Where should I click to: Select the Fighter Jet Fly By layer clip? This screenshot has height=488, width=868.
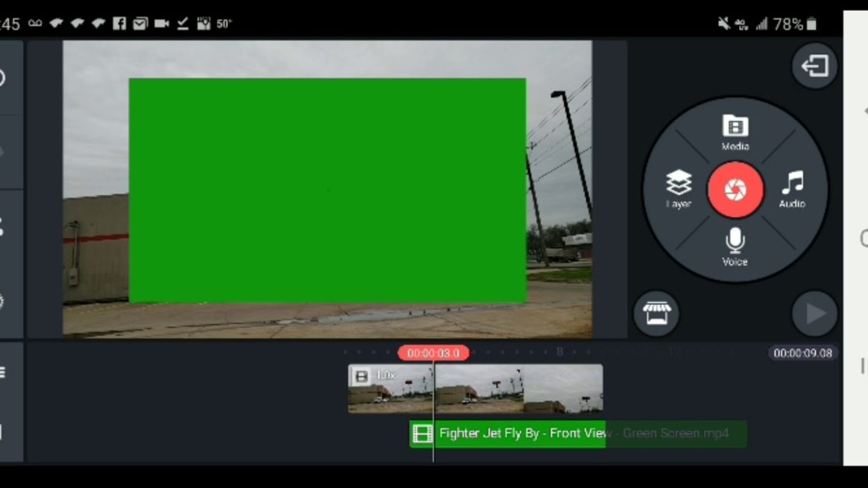(521, 434)
